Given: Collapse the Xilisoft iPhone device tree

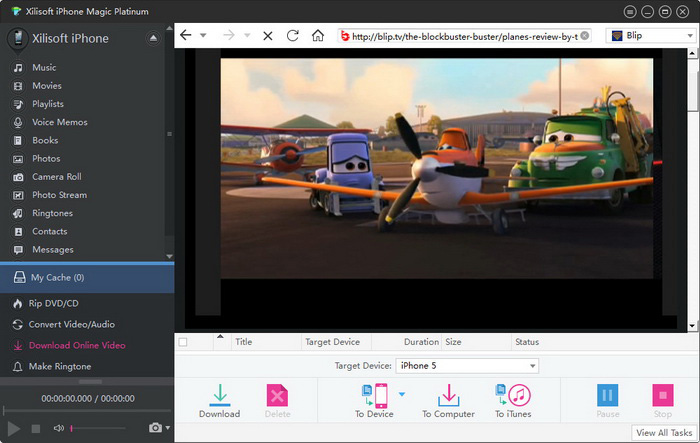Looking at the screenshot, I should tap(153, 38).
